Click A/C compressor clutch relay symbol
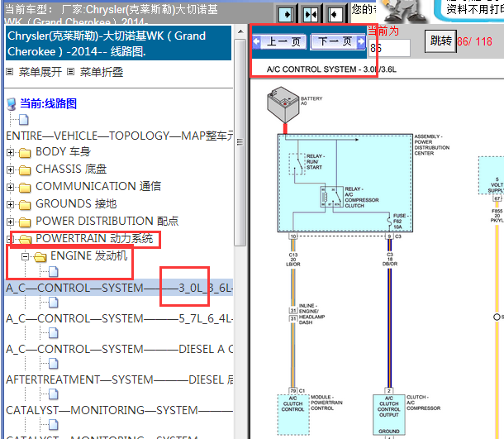The height and width of the screenshot is (439, 504). pyautogui.click(x=331, y=196)
